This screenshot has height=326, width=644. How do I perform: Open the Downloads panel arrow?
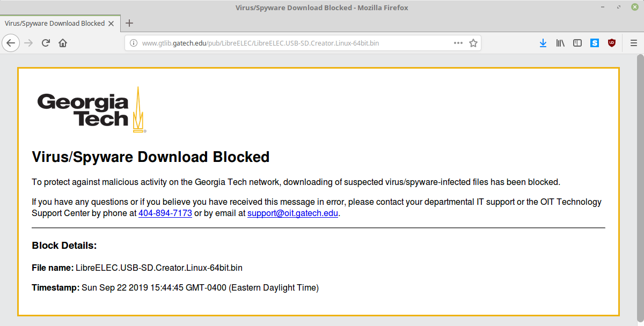click(543, 43)
